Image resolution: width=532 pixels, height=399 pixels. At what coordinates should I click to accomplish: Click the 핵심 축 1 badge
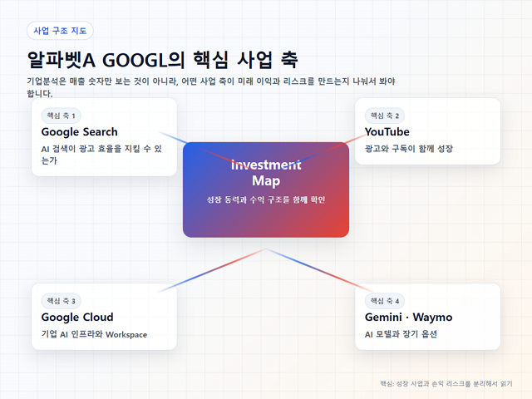[x=61, y=116]
